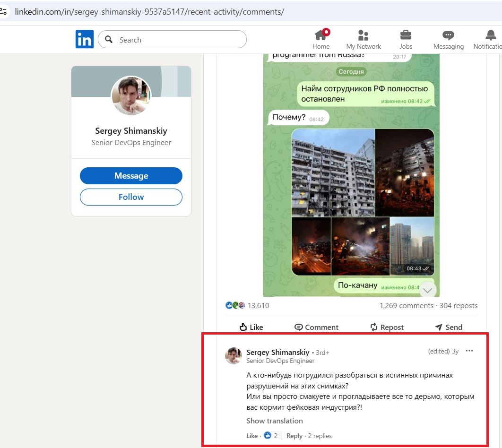View the 1,269 comments on the post
This screenshot has width=502, height=448.
[x=407, y=305]
